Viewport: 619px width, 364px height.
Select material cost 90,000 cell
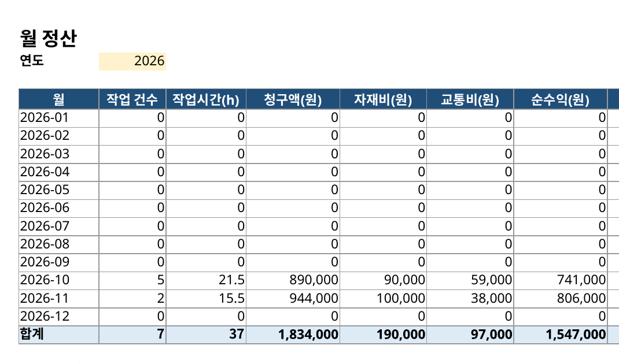383,280
